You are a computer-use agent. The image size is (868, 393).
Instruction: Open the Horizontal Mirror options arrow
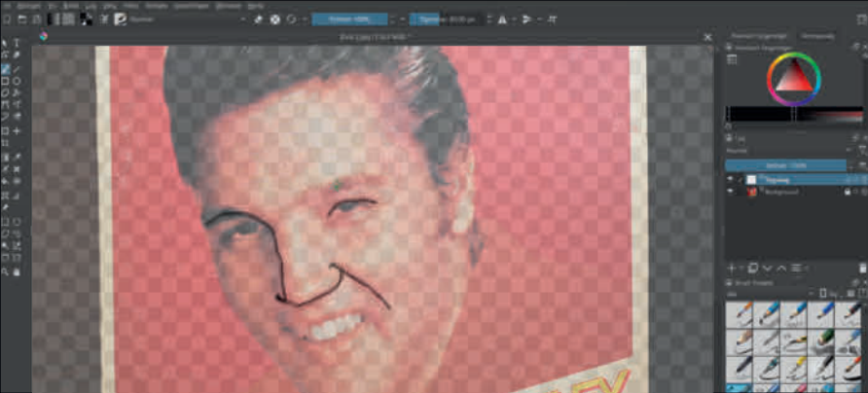[513, 19]
